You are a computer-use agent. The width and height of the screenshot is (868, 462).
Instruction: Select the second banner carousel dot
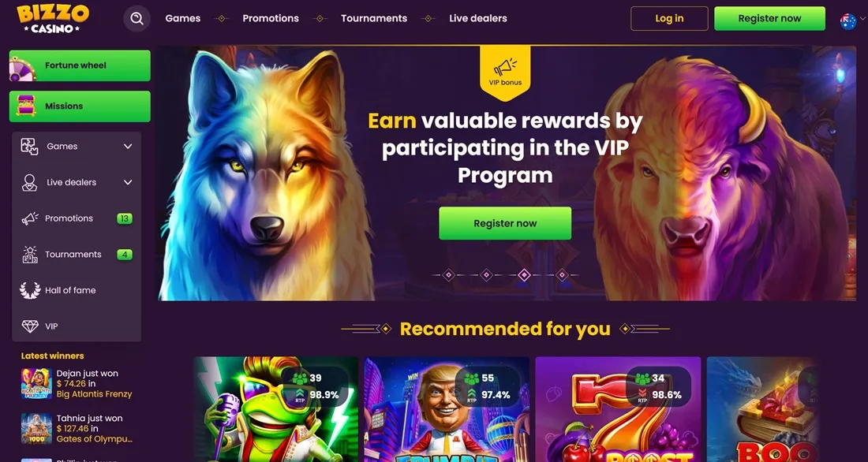click(486, 275)
